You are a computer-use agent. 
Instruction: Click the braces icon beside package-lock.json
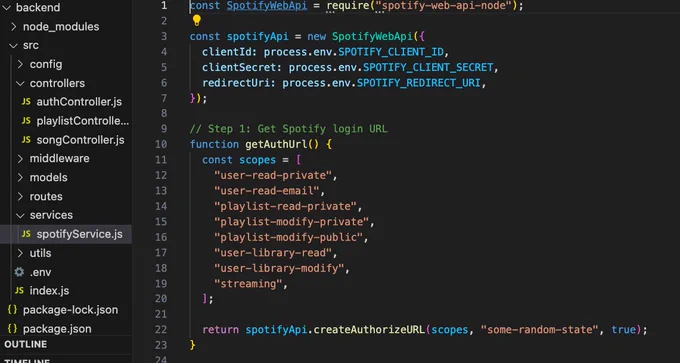coord(12,310)
